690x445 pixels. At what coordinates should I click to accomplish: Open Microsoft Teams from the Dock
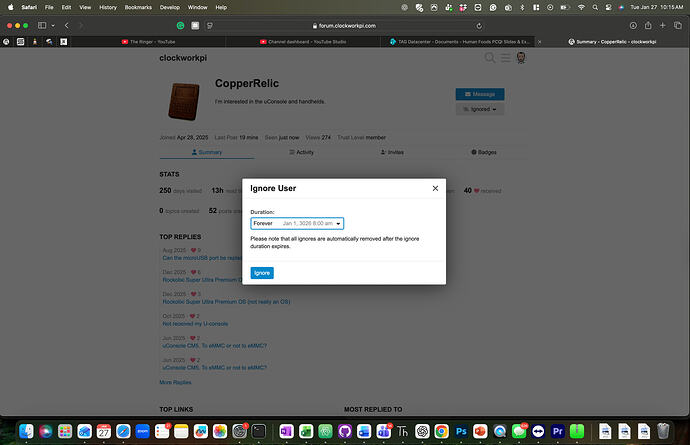click(x=383, y=431)
